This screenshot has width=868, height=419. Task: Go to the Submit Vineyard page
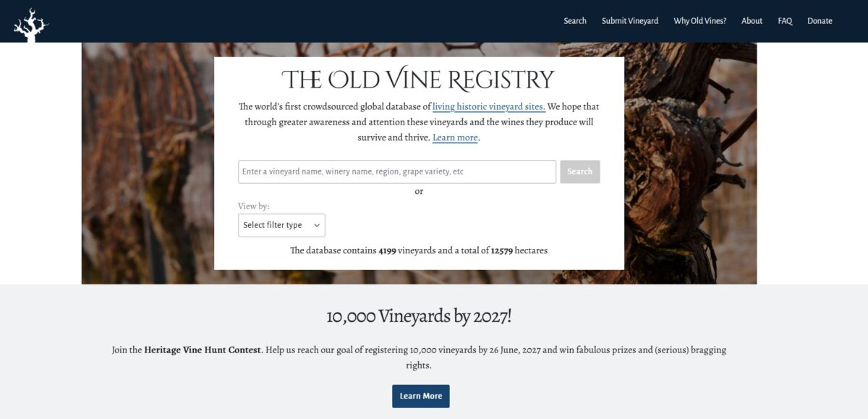coord(630,21)
